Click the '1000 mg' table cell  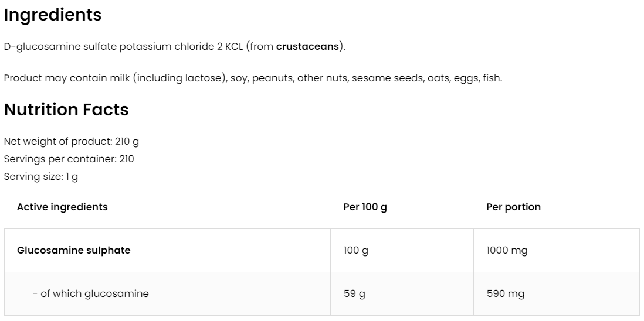507,250
